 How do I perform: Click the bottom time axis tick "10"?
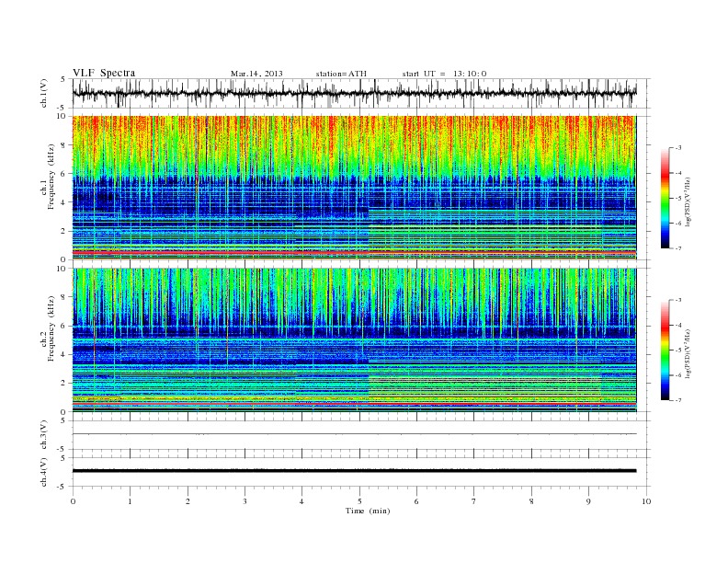click(x=646, y=501)
